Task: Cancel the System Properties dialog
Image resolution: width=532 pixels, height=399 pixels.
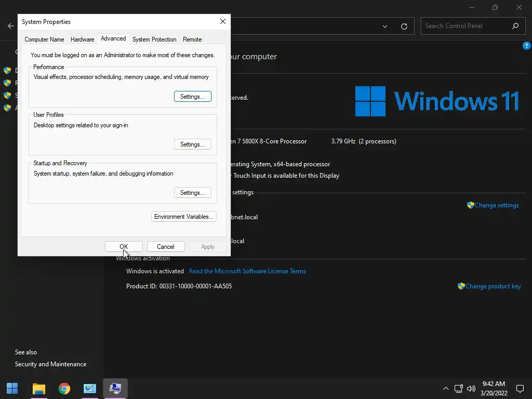Action: tap(166, 247)
